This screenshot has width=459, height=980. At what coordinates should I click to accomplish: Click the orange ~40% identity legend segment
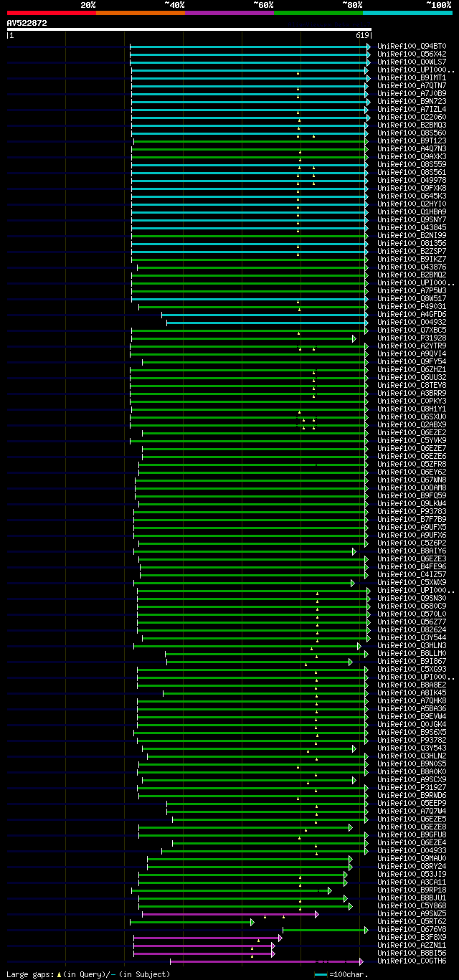pos(140,12)
